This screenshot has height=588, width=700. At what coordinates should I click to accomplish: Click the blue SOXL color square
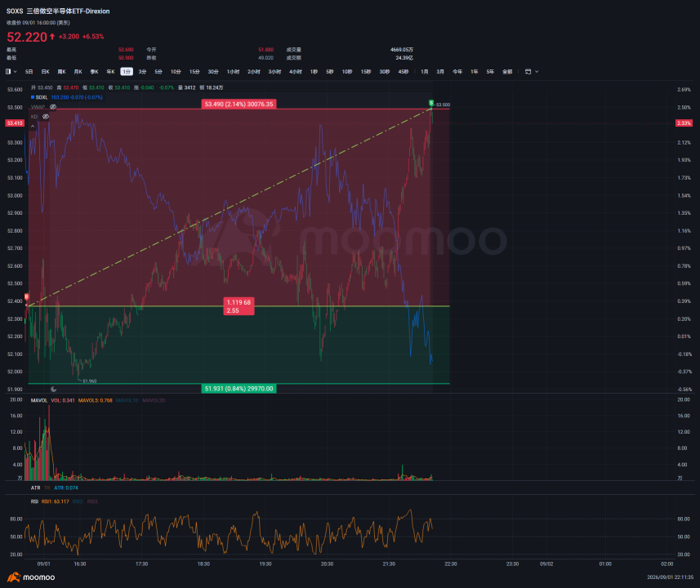[x=33, y=97]
